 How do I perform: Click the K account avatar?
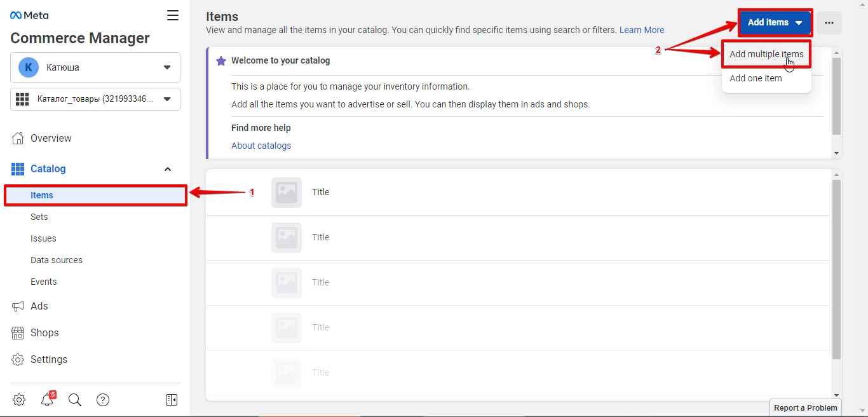(29, 67)
